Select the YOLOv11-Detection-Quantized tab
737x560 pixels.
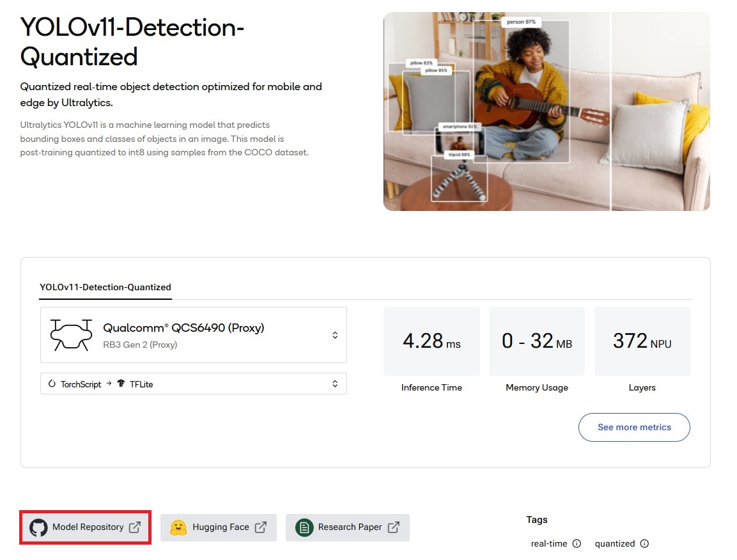(x=105, y=286)
